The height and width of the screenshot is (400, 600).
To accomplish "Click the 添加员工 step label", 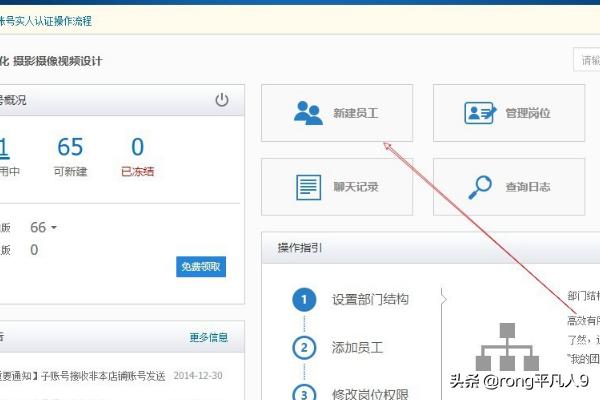I will (x=357, y=347).
